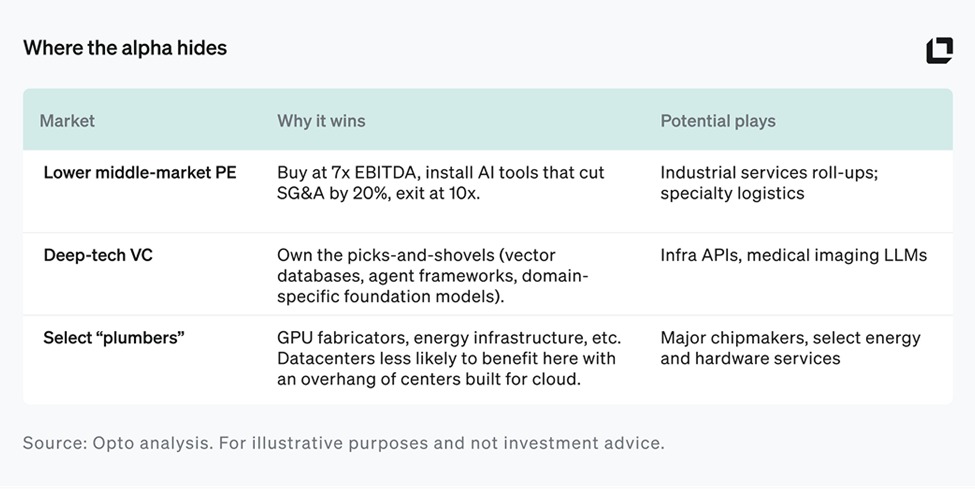Viewport: 975px width, 494px height.
Task: Click the "GPU fabricators, energy infrastructure" line
Action: click(448, 338)
